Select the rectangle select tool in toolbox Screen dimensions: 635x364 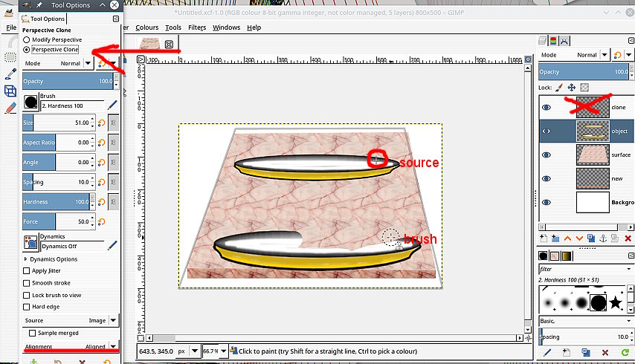coord(10,57)
